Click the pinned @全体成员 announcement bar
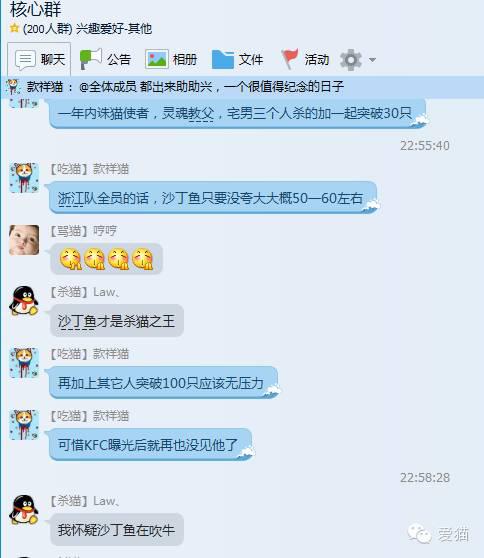484x558 pixels. [242, 86]
